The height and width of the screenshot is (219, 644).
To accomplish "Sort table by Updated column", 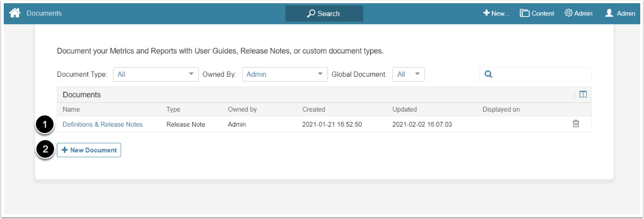I will point(405,109).
